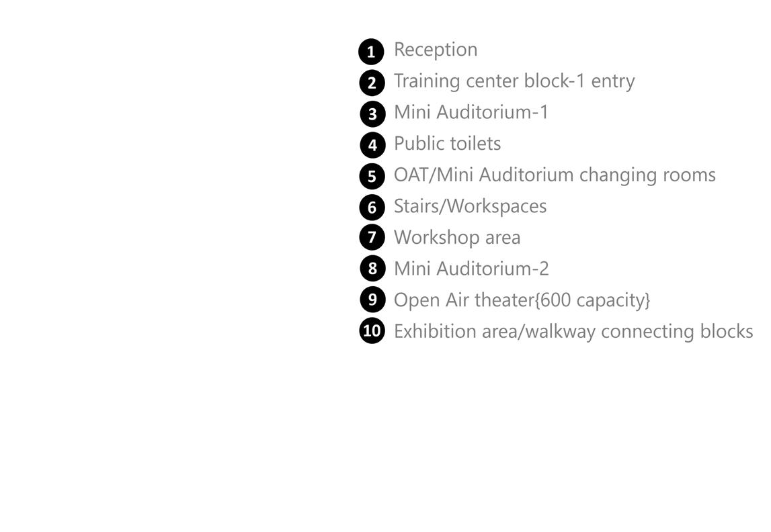
Task: Click Open Air theater{600 capacity} text
Action: 522,300
